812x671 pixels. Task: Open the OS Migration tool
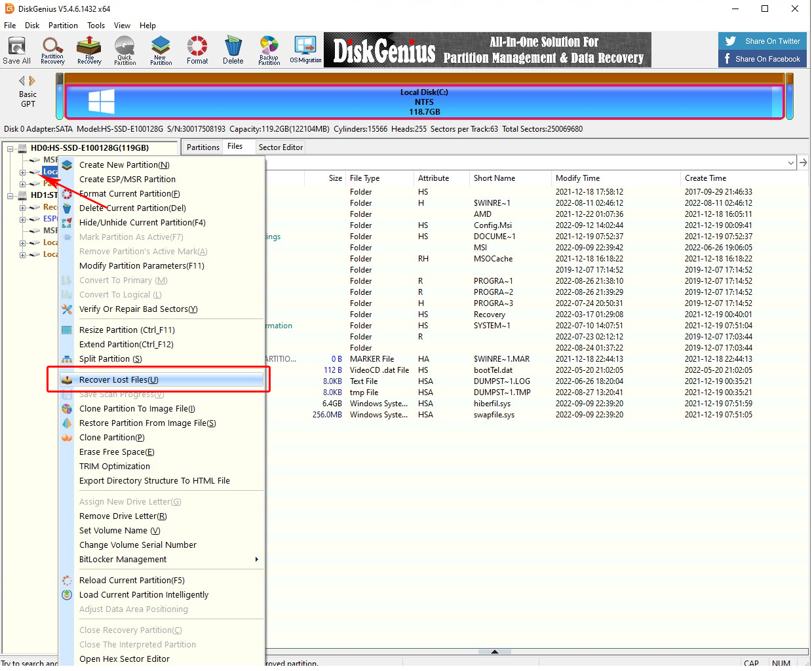(x=305, y=50)
